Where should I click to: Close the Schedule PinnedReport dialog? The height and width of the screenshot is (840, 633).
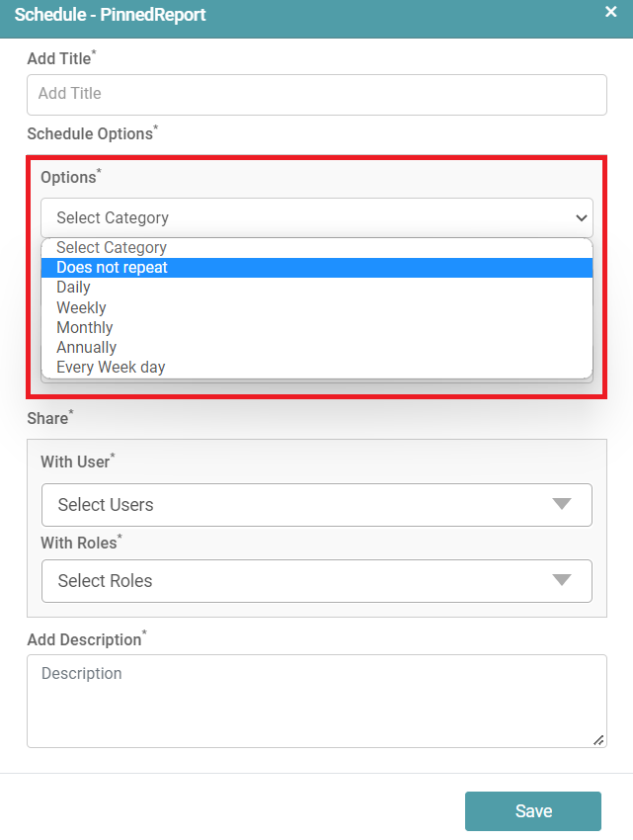pyautogui.click(x=611, y=12)
